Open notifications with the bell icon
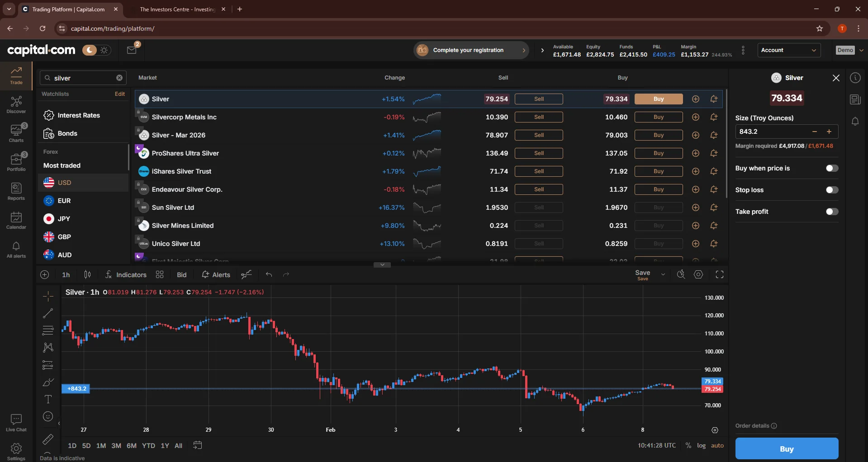This screenshot has height=462, width=868. 855,121
